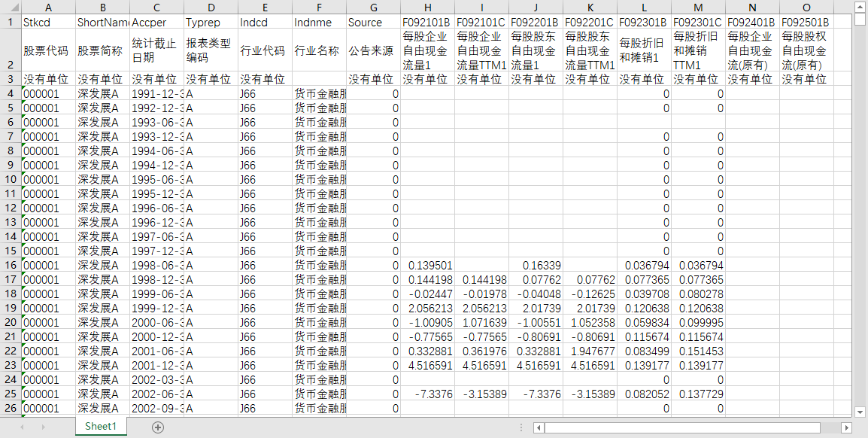Select the cell containing 0.361976
This screenshot has width=868, height=438.
482,351
